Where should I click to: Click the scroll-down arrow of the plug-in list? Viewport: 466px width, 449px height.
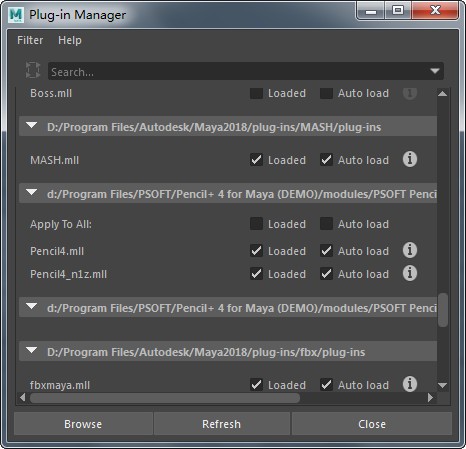(442, 386)
